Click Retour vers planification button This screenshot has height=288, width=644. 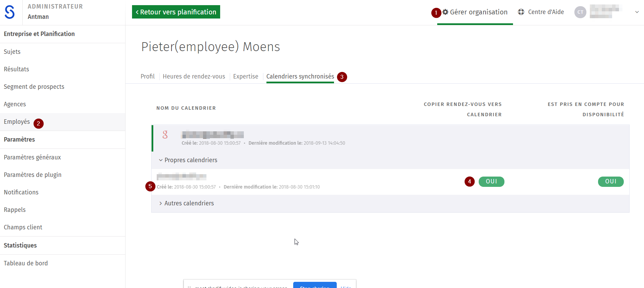(x=176, y=12)
